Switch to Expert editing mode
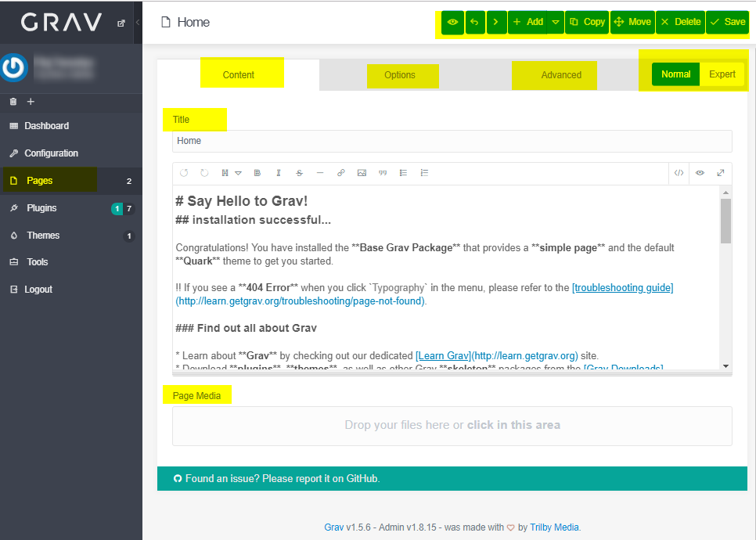Image resolution: width=756 pixels, height=540 pixels. [722, 74]
